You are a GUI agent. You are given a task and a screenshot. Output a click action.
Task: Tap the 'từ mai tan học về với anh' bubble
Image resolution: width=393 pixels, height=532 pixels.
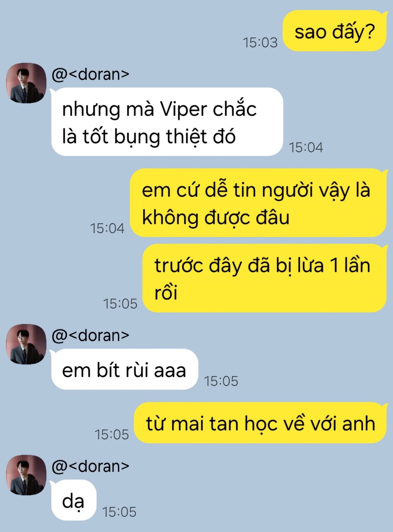(x=260, y=423)
